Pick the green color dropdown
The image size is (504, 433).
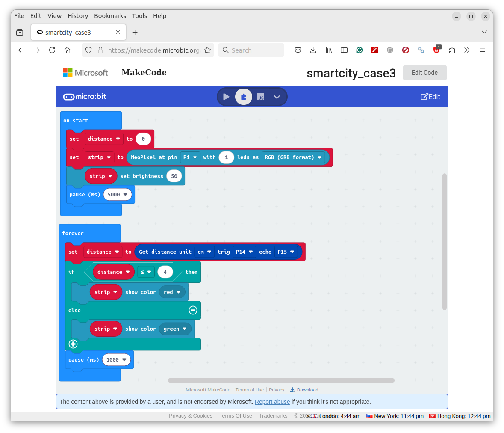click(x=175, y=329)
